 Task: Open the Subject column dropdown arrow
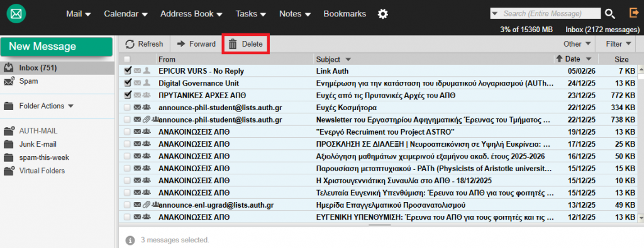click(x=348, y=59)
